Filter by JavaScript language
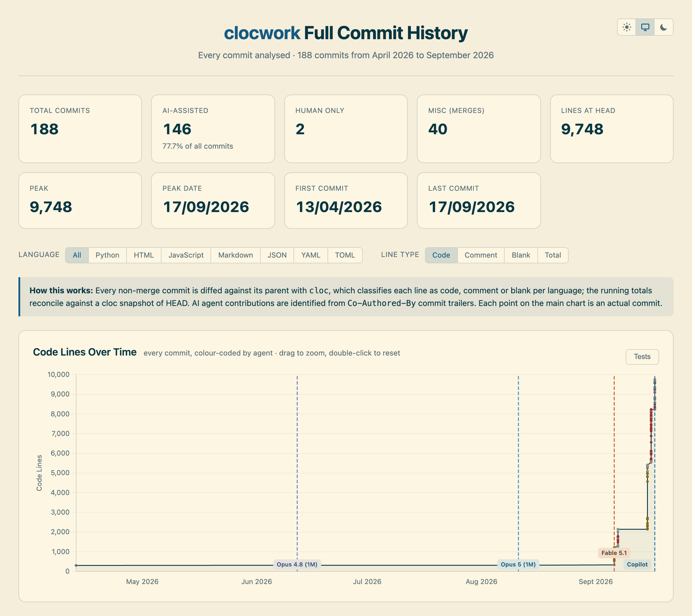Viewport: 692px width, 616px height. [x=186, y=255]
